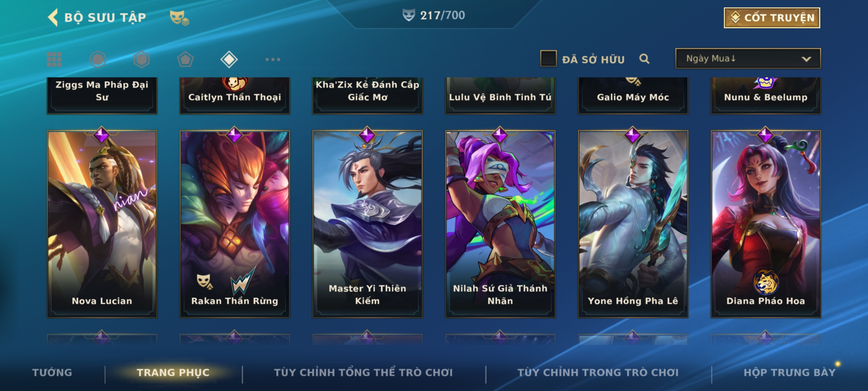This screenshot has height=391, width=868.
Task: Filter by the pentagon rarity icon
Action: [185, 59]
